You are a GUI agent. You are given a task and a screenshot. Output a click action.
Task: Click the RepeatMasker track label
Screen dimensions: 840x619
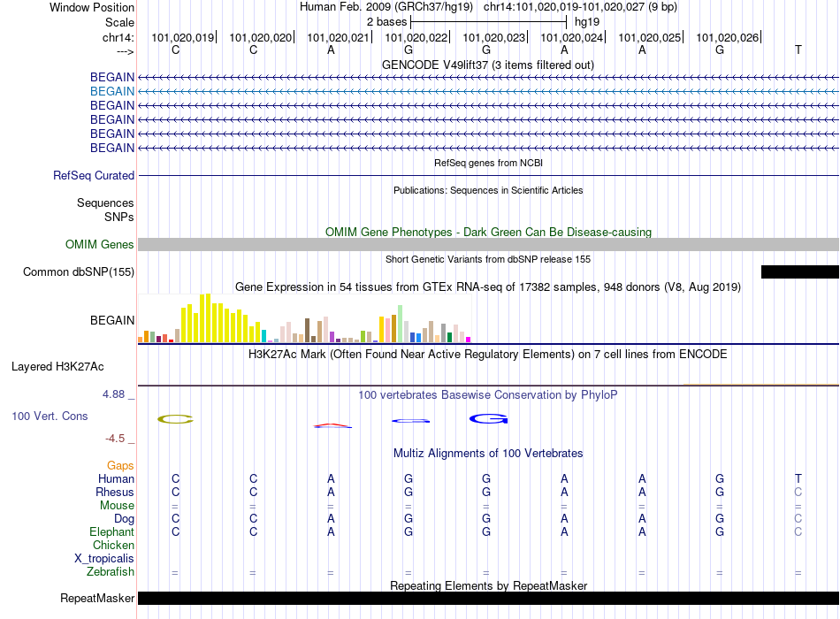click(x=97, y=599)
